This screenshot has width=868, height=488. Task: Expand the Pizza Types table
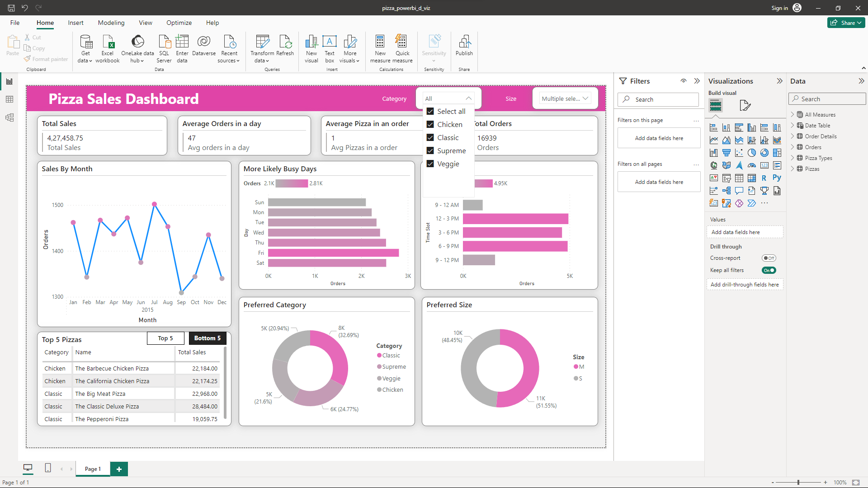(x=793, y=158)
